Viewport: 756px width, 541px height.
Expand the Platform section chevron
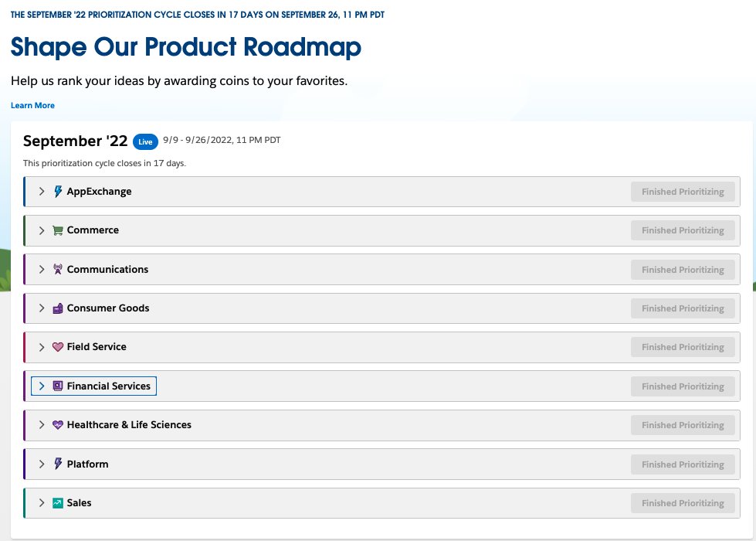[42, 464]
